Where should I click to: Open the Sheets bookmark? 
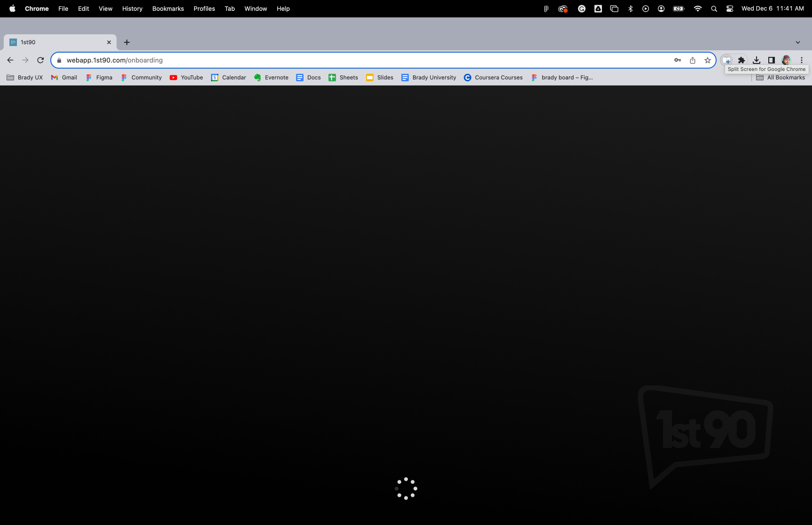(343, 78)
